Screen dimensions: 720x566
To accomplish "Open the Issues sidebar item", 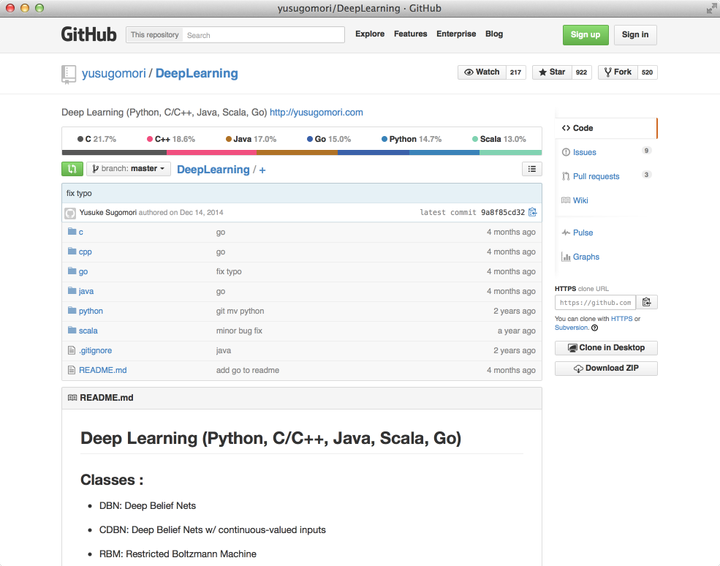I will click(x=584, y=152).
